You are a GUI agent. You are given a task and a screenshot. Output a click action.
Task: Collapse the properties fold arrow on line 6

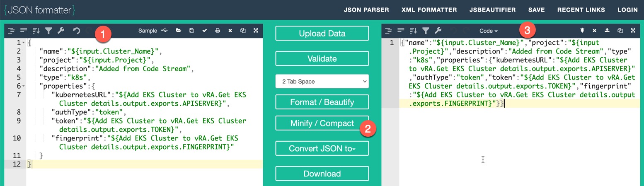coord(24,86)
